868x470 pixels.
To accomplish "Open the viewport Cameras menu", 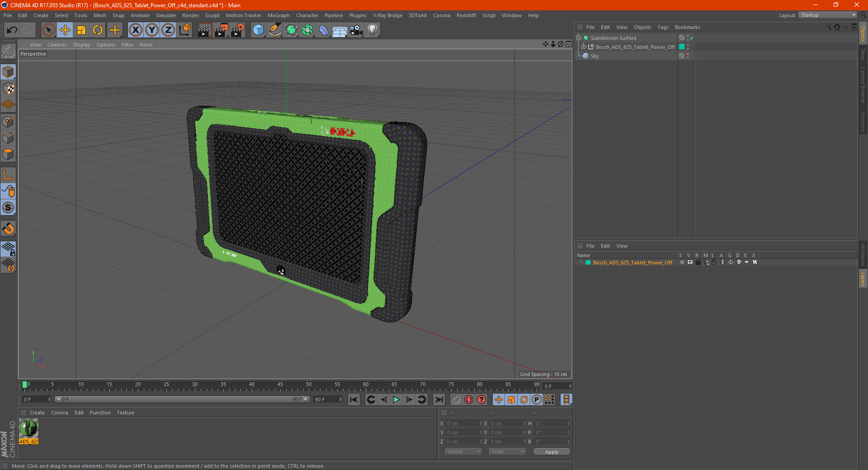I will (57, 45).
